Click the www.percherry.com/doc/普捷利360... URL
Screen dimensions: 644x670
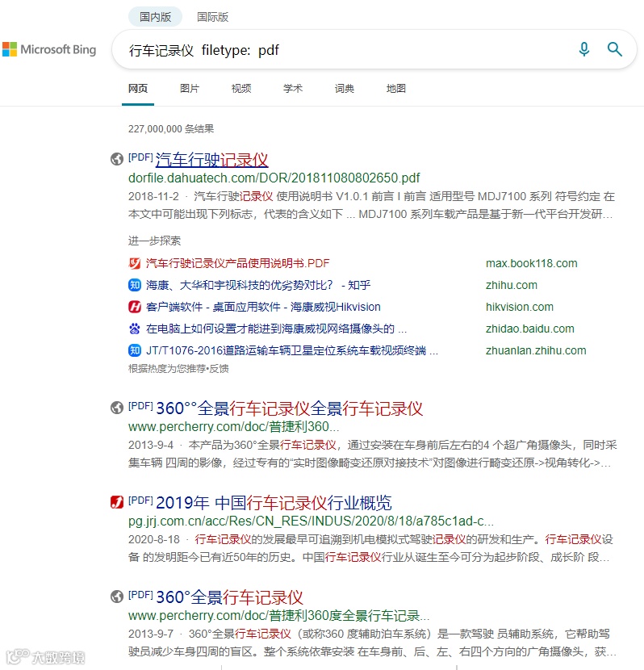click(x=233, y=426)
